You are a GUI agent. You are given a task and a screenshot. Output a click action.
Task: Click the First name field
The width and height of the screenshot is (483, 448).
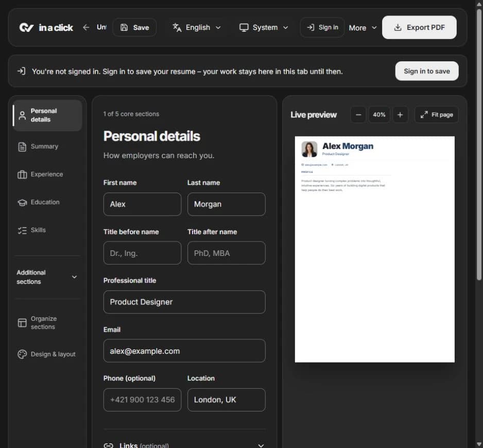[x=142, y=204]
